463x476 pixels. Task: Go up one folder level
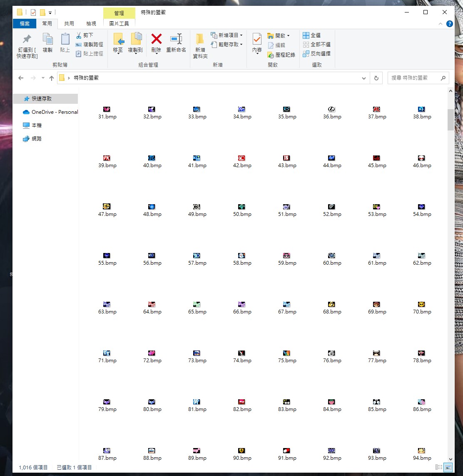pyautogui.click(x=52, y=78)
